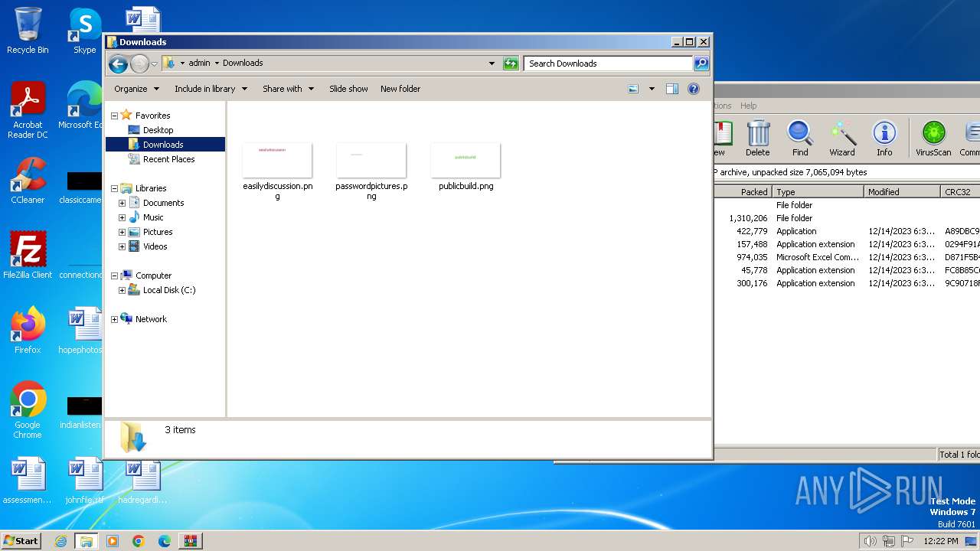Click the New folder toolbar button
This screenshot has height=551, width=980.
tap(400, 89)
